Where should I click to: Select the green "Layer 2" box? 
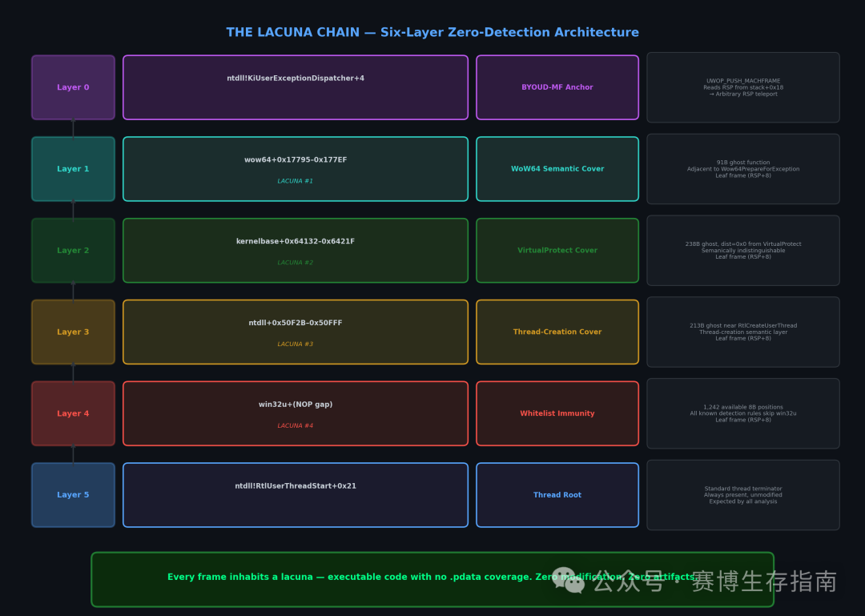click(73, 251)
